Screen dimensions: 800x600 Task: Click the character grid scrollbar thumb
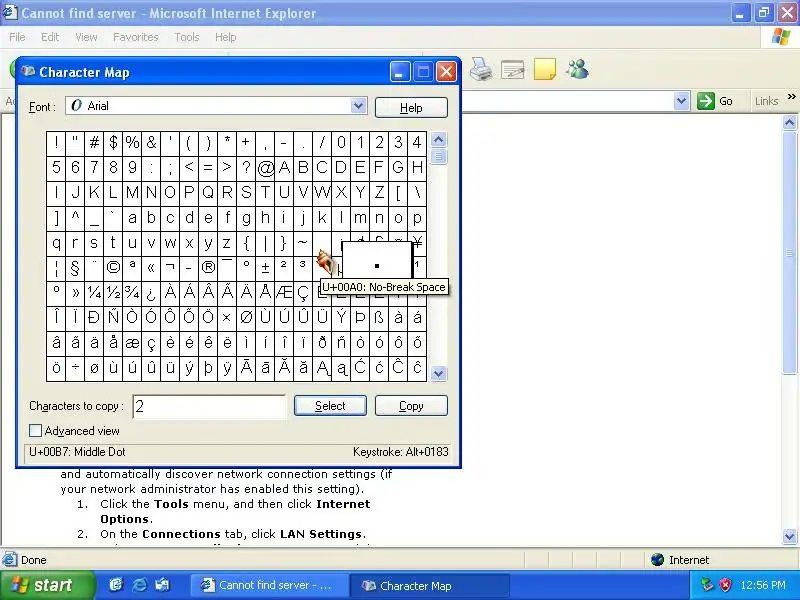[439, 156]
